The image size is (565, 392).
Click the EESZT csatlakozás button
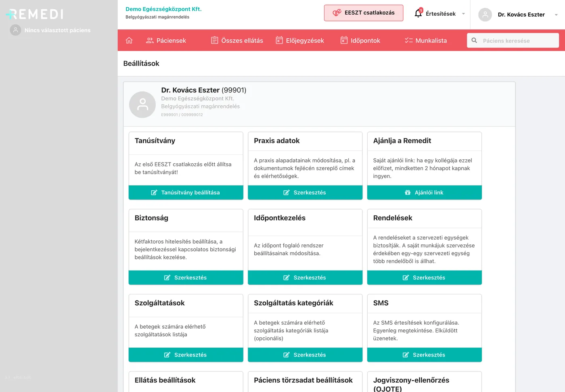pyautogui.click(x=364, y=13)
